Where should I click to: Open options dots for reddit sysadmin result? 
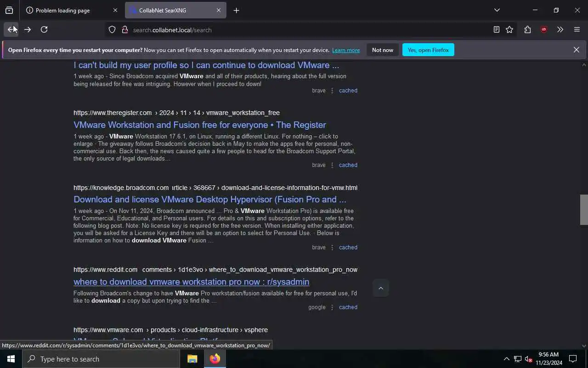click(x=332, y=307)
